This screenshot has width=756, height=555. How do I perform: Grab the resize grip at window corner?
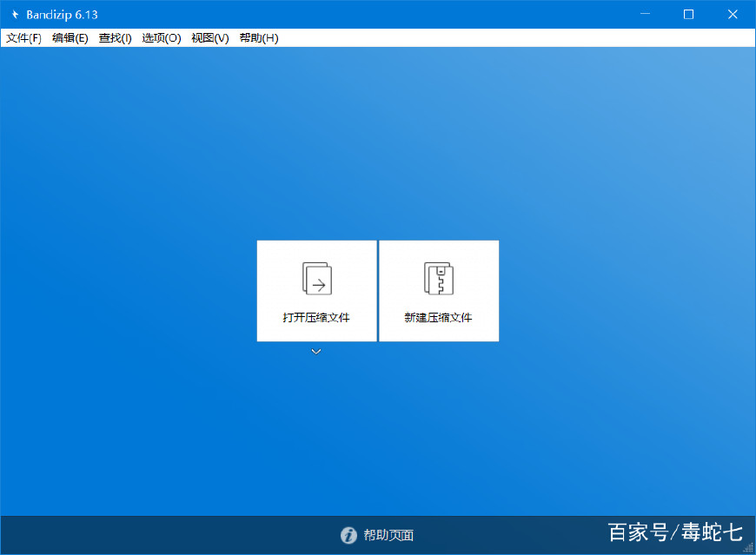[749, 548]
